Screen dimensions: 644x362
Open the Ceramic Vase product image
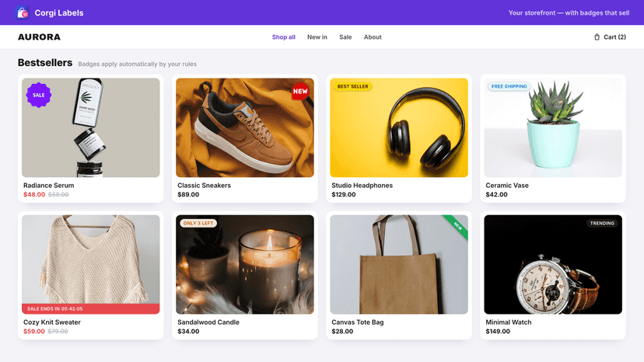point(553,127)
